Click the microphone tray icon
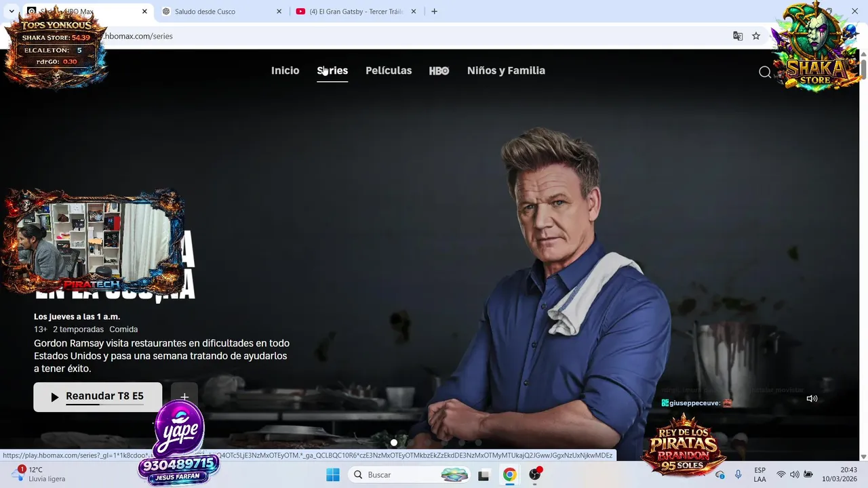 (738, 474)
